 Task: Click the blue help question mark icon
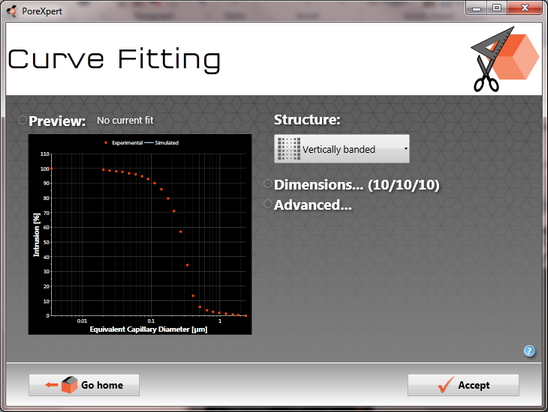pos(529,350)
